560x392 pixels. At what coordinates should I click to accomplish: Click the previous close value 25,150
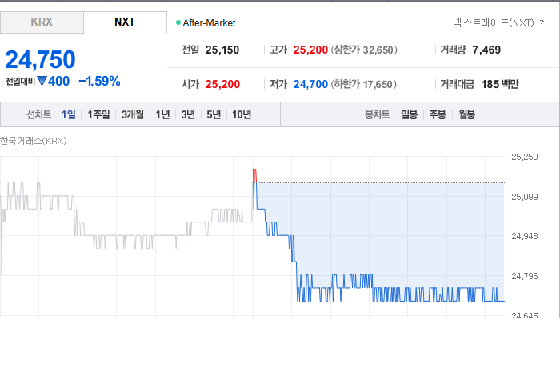(222, 50)
